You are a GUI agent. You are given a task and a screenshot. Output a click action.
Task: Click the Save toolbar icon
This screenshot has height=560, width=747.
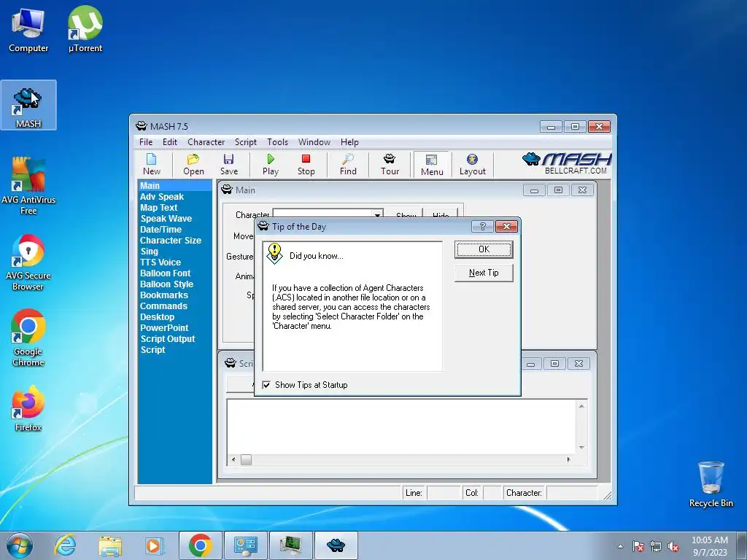tap(228, 164)
